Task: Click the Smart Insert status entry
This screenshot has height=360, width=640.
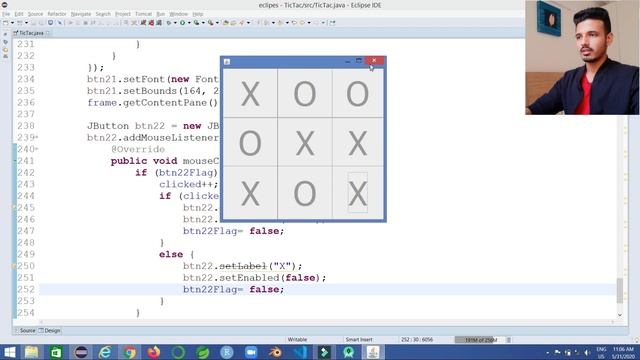Action: pos(359,340)
